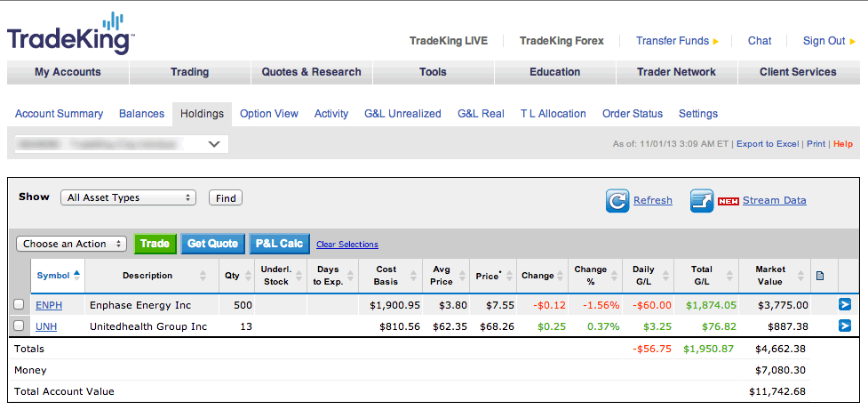The image size is (868, 410).
Task: Open the UNH symbol link
Action: [46, 327]
